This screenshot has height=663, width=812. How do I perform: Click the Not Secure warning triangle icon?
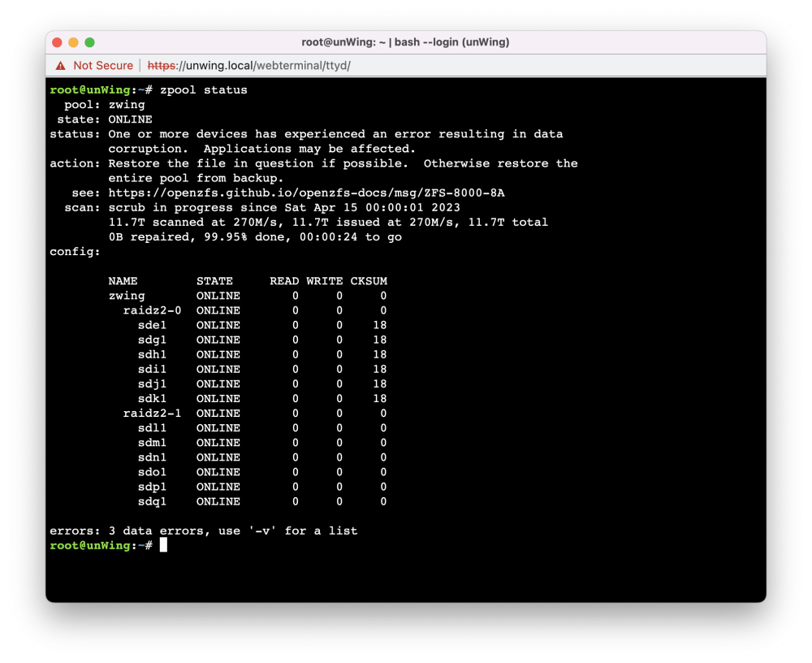coord(61,66)
